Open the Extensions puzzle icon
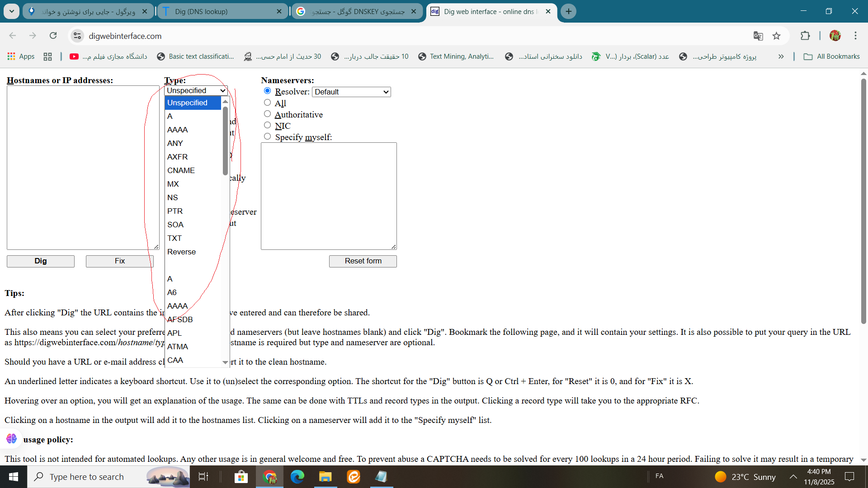Viewport: 868px width, 488px height. point(805,36)
